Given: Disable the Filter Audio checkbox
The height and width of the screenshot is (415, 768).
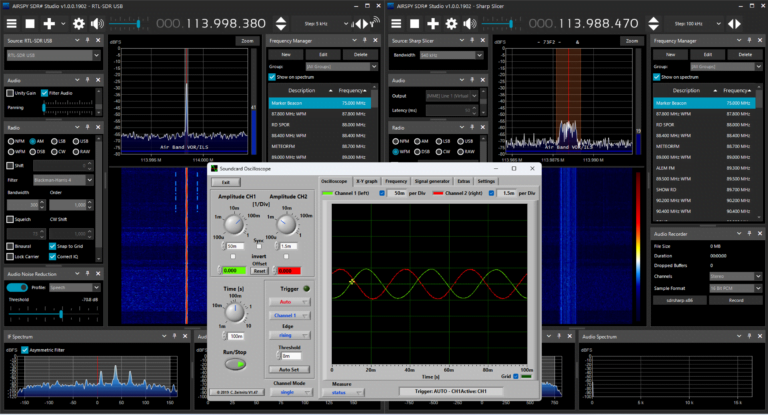Looking at the screenshot, I should (45, 93).
